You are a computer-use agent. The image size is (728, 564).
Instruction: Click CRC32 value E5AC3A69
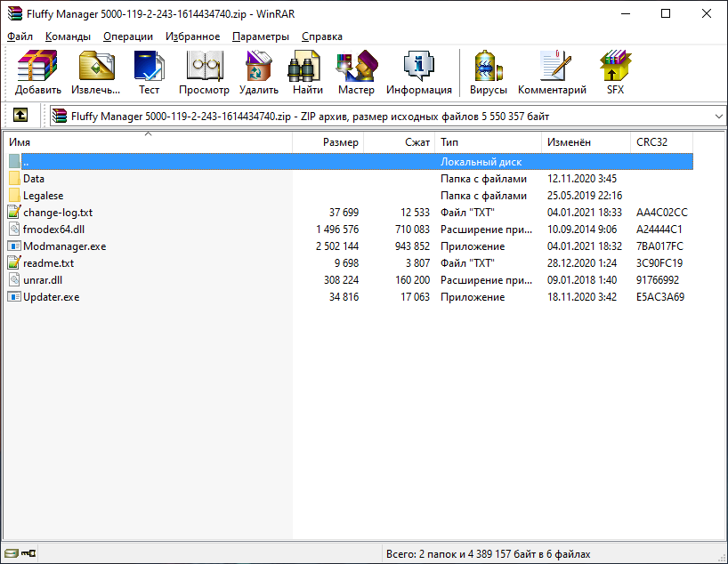[x=660, y=297]
